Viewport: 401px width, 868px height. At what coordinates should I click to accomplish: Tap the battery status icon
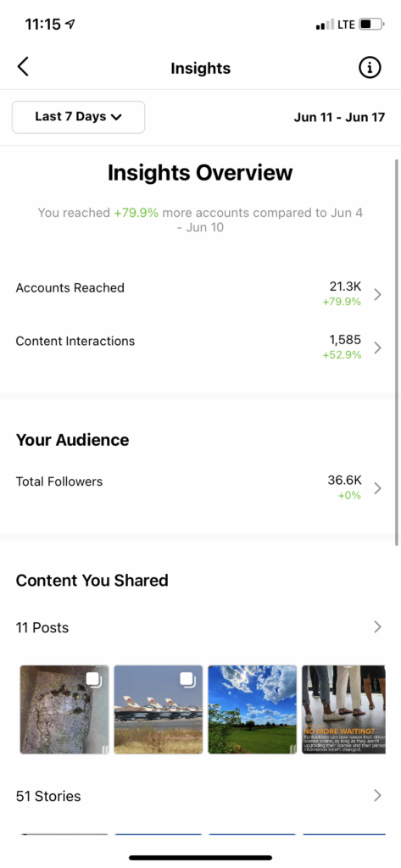point(371,25)
